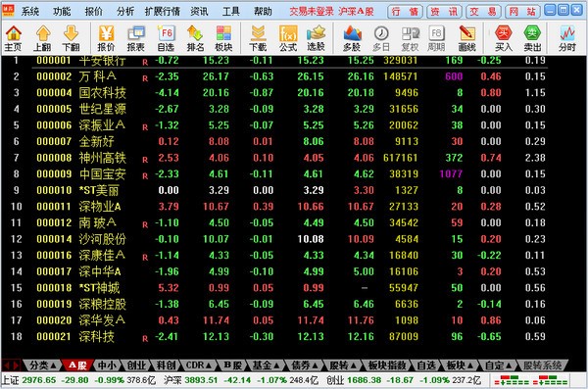The height and width of the screenshot is (389, 588).
Task: Click the 下翻 page down arrow
Action: coord(71,38)
